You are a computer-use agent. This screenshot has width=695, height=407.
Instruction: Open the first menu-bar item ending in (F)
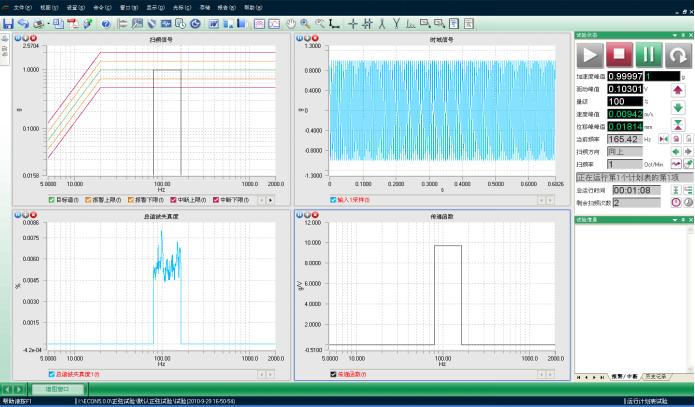[22, 8]
